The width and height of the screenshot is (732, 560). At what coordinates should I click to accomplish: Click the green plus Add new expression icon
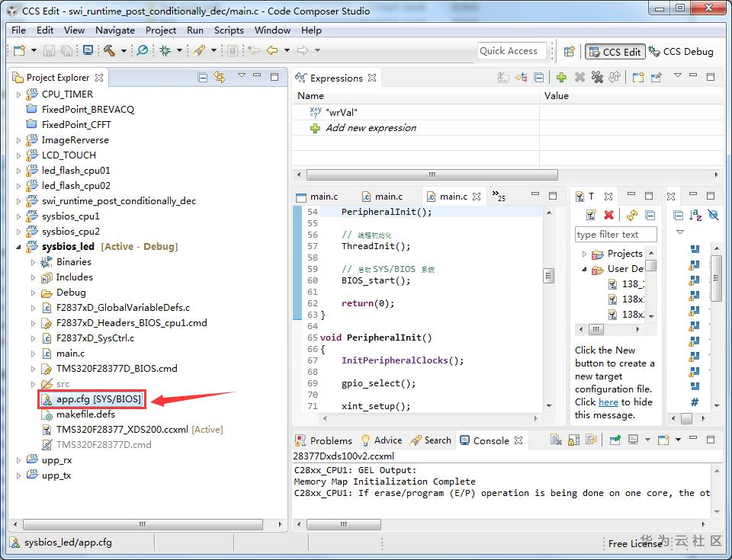561,78
